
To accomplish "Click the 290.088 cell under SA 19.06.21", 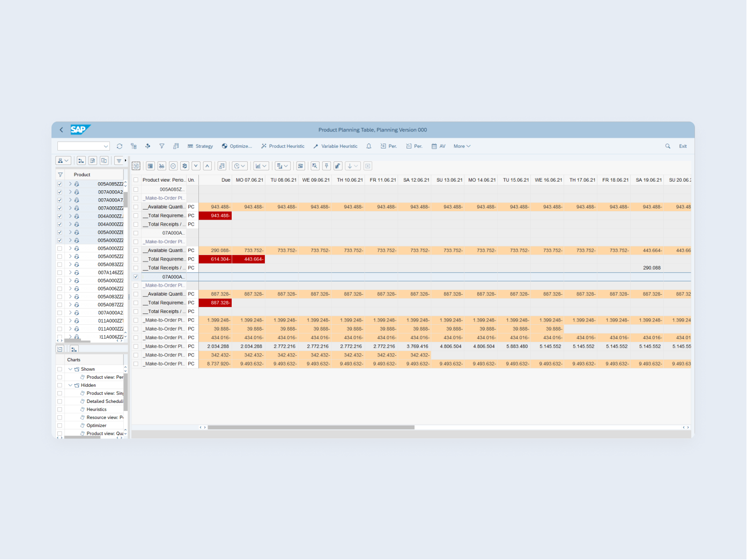I will 647,268.
